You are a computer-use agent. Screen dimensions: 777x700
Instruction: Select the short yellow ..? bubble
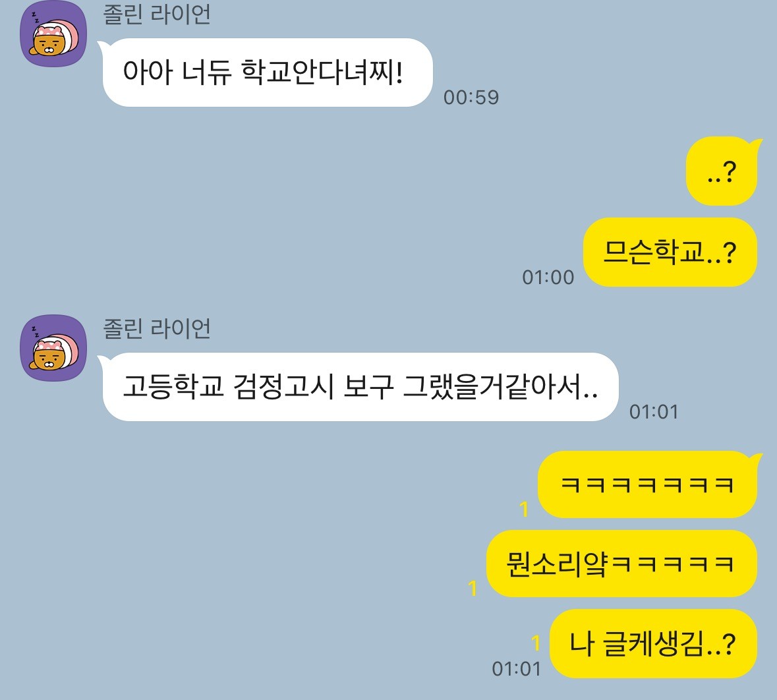coord(722,171)
